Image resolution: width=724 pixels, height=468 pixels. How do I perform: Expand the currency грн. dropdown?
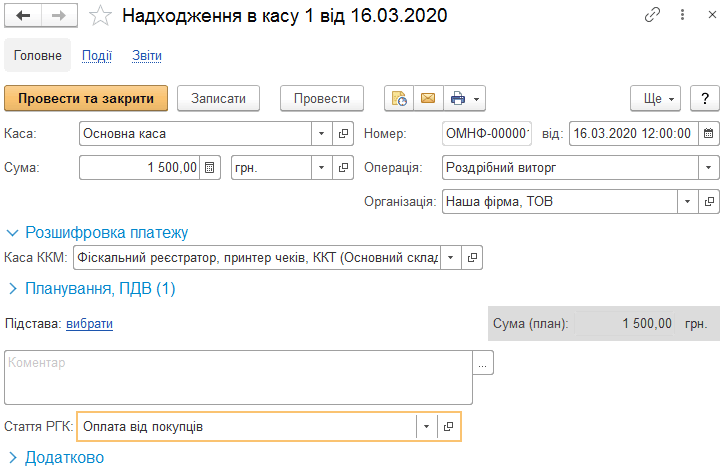click(321, 168)
